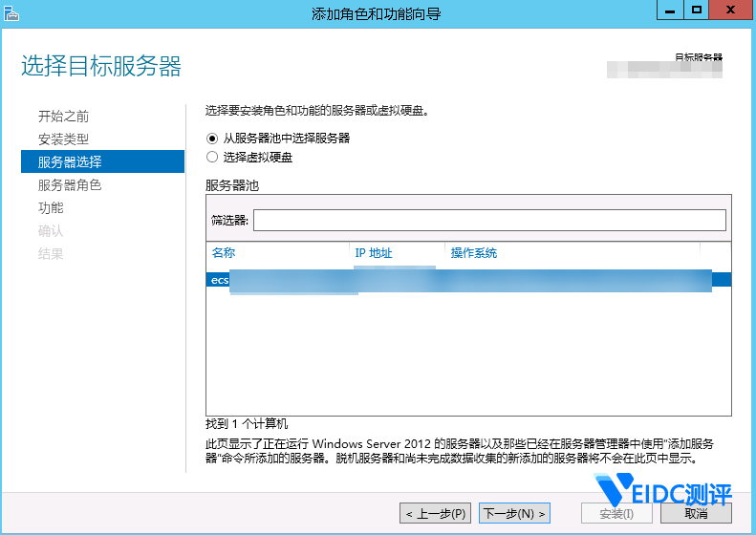Maximize the wizard window
The image size is (756, 535).
coord(696,11)
